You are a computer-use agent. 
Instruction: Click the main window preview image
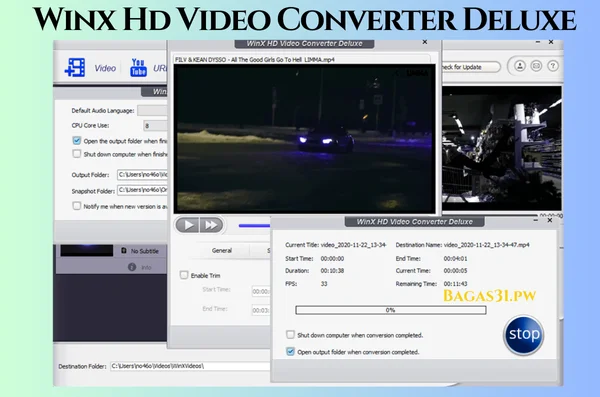(x=502, y=148)
